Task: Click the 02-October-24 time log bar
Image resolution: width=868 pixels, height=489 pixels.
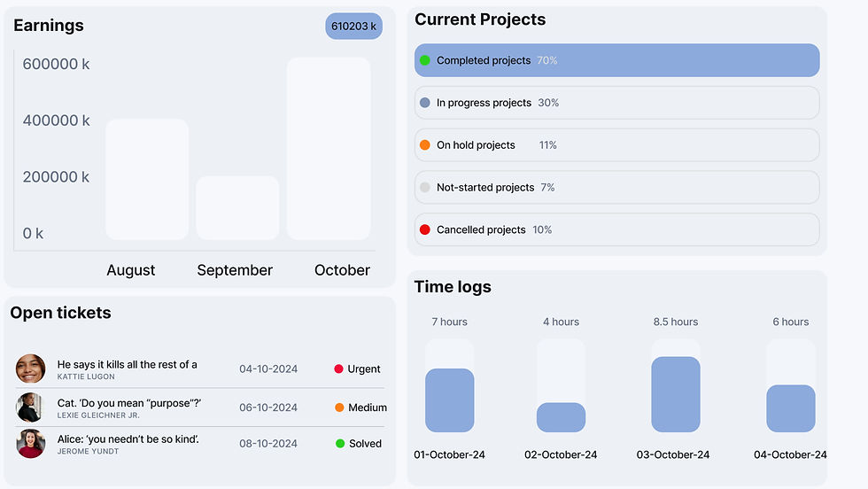Action: [561, 417]
